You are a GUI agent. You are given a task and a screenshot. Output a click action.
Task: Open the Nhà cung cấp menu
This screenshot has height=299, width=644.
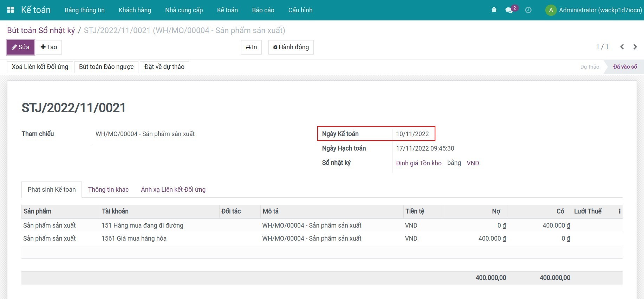184,10
